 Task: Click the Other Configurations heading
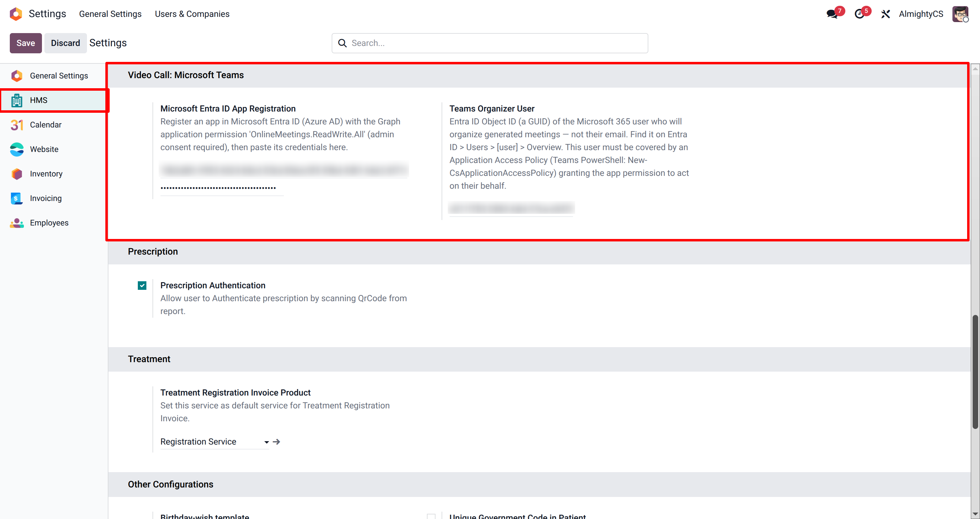[171, 484]
